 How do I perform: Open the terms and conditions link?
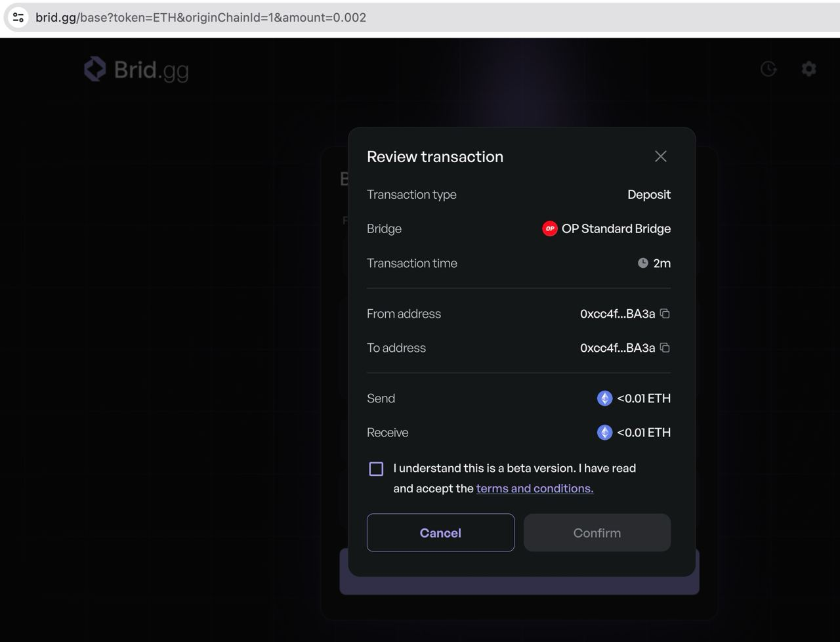[535, 488]
